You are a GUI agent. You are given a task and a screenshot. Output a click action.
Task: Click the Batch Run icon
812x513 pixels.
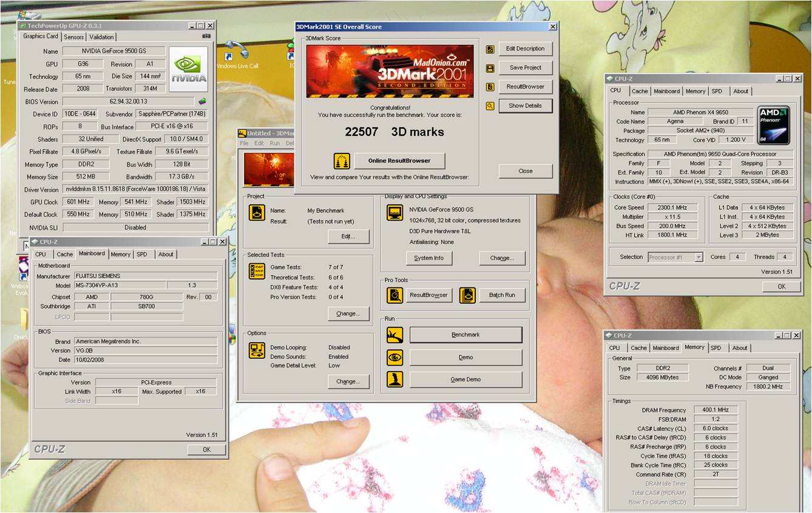[x=467, y=295]
